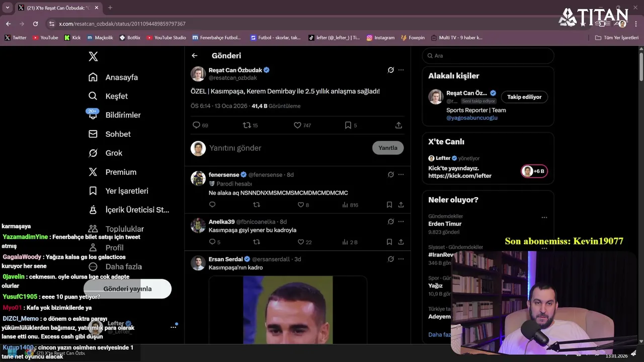Screen dimensions: 644x362
Task: Click Grok icon on Ersan Serdal post
Action: coord(390,259)
